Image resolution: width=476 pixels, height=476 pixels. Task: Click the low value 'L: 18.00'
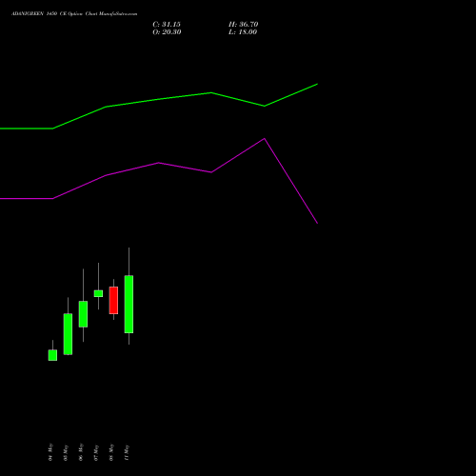[x=243, y=32]
